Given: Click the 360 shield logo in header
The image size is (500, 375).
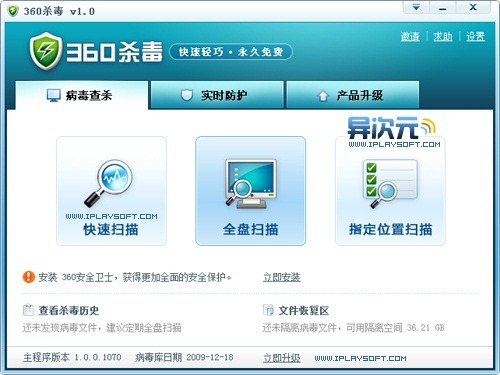Looking at the screenshot, I should [x=46, y=51].
